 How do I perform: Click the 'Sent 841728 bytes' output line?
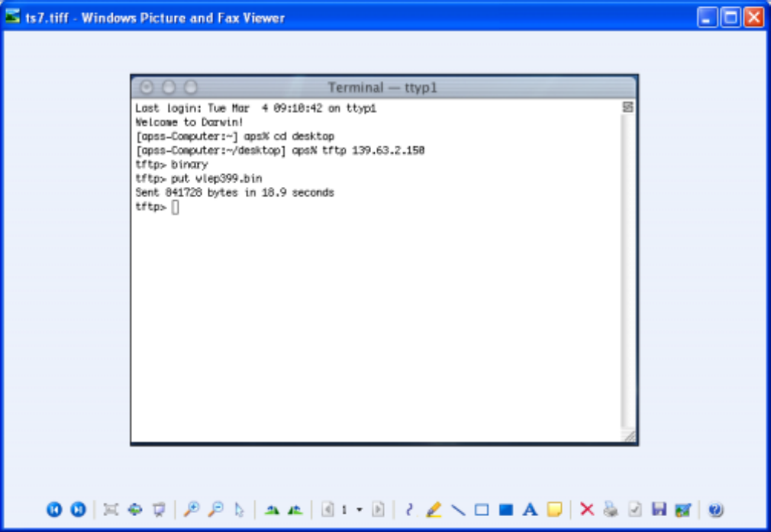click(x=234, y=192)
